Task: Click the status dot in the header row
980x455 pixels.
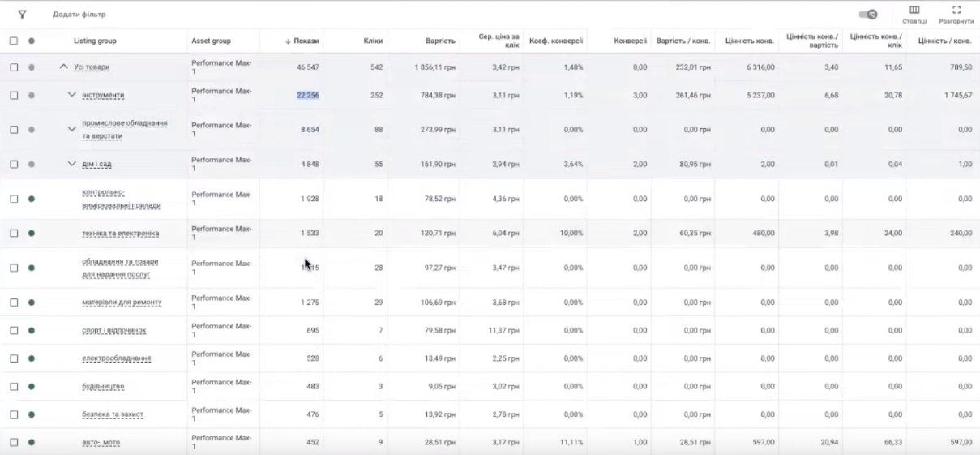Action: pos(32,41)
